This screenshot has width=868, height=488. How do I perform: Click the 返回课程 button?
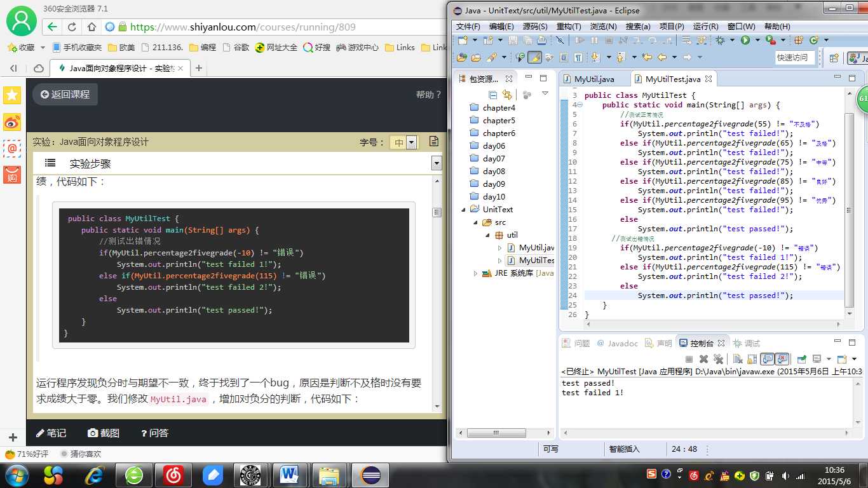click(x=65, y=94)
